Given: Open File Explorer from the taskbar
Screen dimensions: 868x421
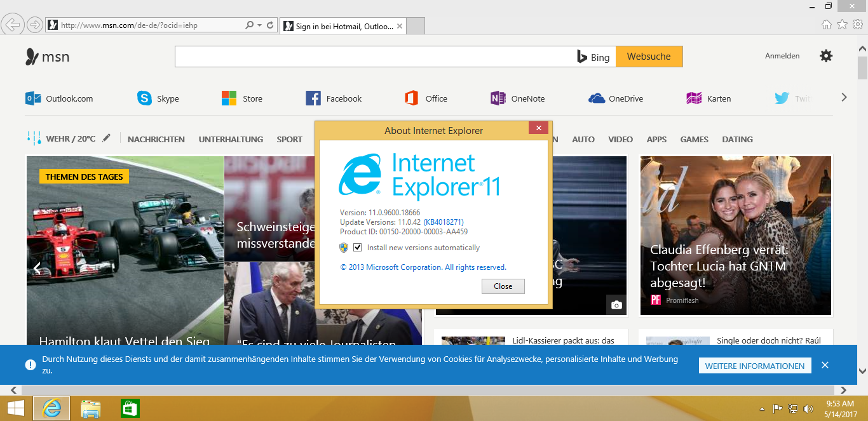Looking at the screenshot, I should click(91, 408).
